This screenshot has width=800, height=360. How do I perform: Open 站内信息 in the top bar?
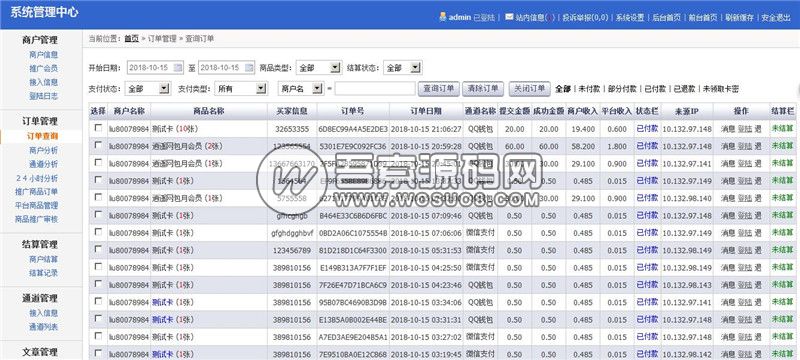point(530,17)
